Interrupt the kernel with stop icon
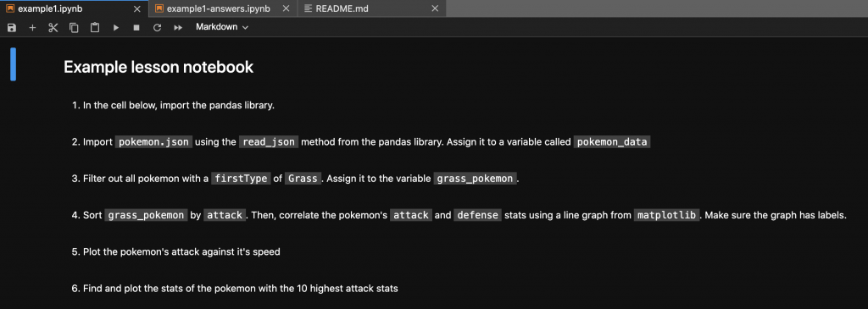 pyautogui.click(x=136, y=27)
